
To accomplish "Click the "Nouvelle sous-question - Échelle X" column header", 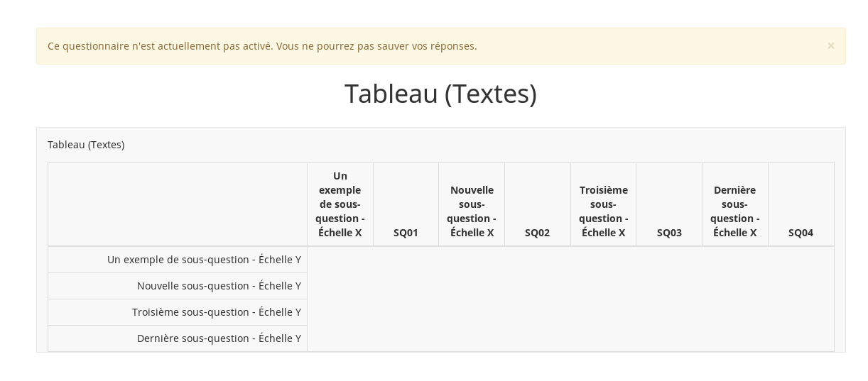I will coord(472,211).
